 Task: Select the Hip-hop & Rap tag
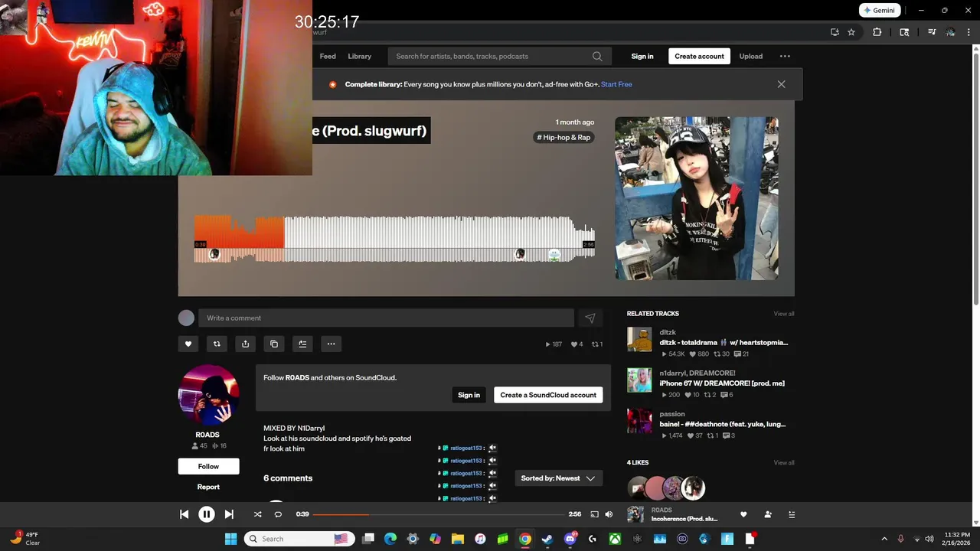pos(563,138)
